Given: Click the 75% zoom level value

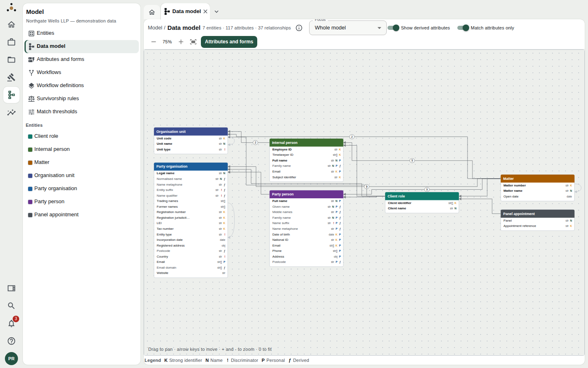Looking at the screenshot, I should point(167,42).
